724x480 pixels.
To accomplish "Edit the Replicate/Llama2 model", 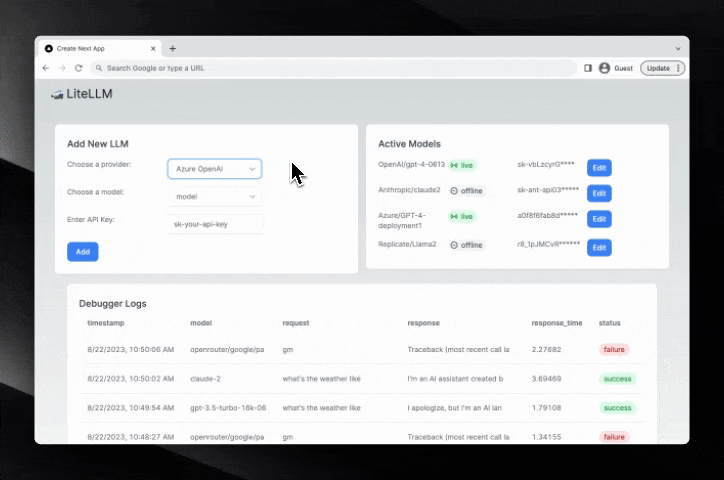I will pos(599,247).
